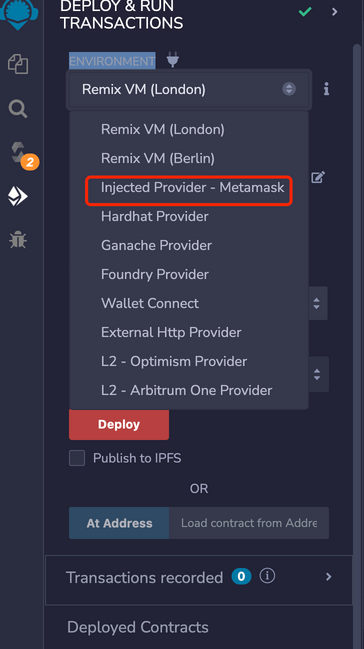The width and height of the screenshot is (364, 649).
Task: Open the File Explorer icon in sidebar
Action: (18, 64)
